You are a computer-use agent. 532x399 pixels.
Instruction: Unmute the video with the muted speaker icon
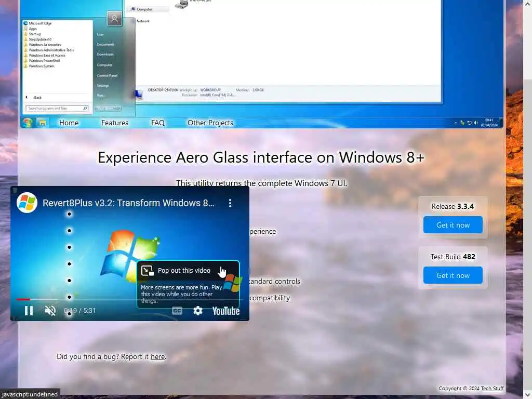click(50, 311)
